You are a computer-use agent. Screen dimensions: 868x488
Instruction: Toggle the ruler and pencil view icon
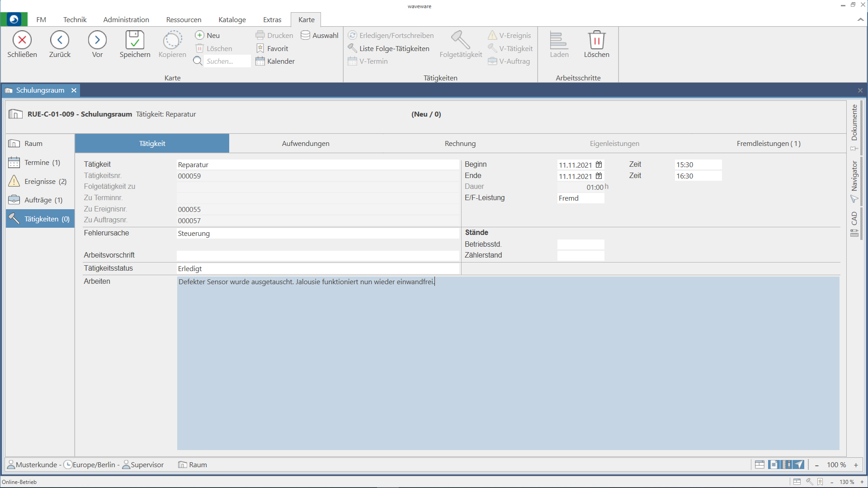[x=787, y=465]
